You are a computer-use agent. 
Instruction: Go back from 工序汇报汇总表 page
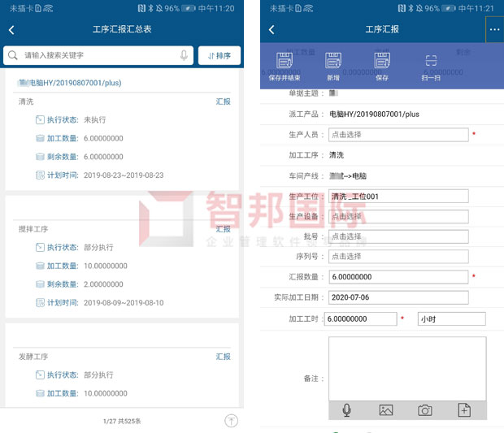point(12,30)
